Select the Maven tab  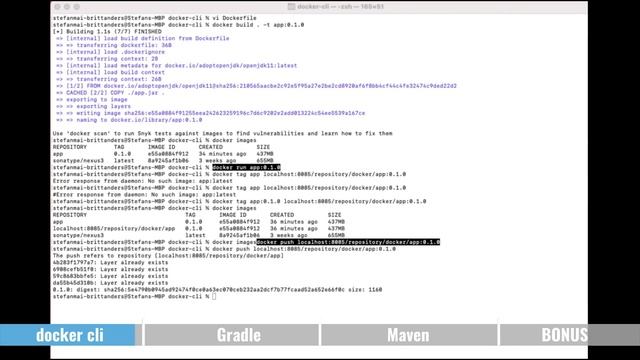pos(409,335)
